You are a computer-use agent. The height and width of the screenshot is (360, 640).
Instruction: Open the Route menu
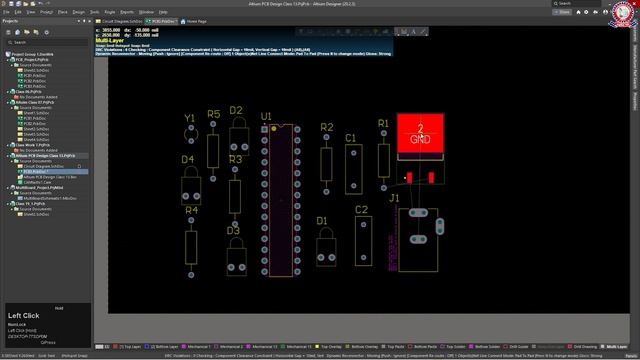(110, 12)
